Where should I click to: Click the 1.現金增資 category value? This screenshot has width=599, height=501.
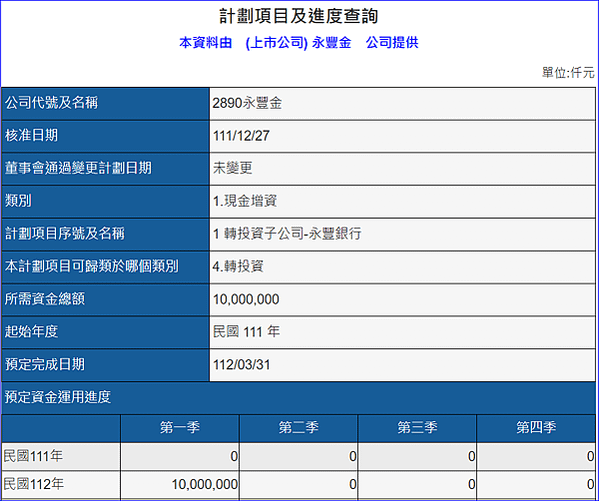click(245, 201)
